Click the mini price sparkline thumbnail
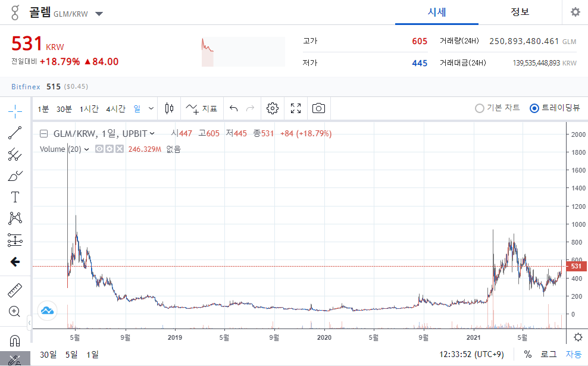 [x=243, y=52]
